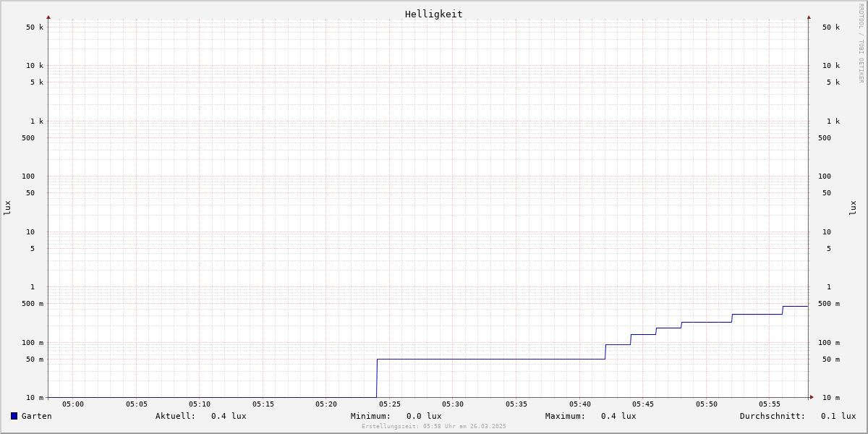The image size is (868, 434).
Task: Click the left lux axis title
Action: [7, 208]
